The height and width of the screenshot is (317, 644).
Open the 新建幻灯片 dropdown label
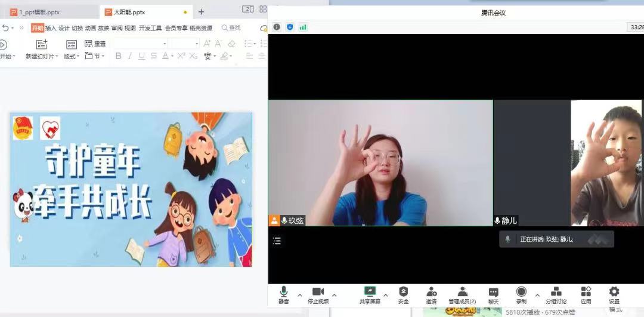[x=42, y=56]
